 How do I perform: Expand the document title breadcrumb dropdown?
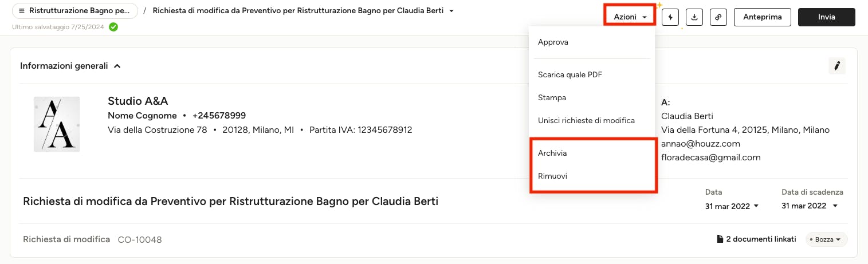coord(451,11)
